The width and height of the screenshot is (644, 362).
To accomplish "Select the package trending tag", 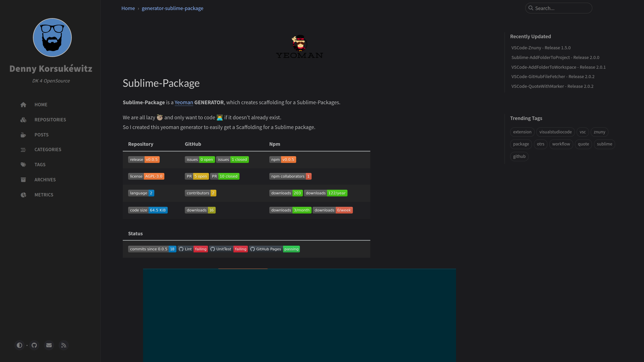I will pos(521,144).
